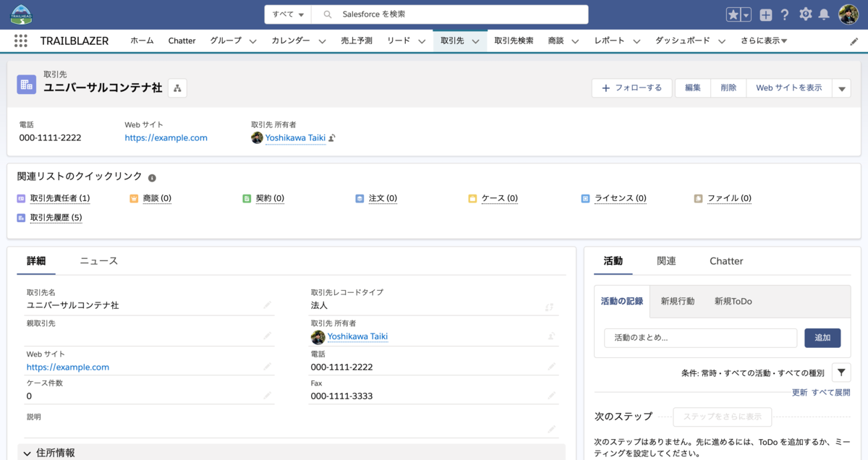
Task: Click the search magnifier icon
Action: click(328, 14)
